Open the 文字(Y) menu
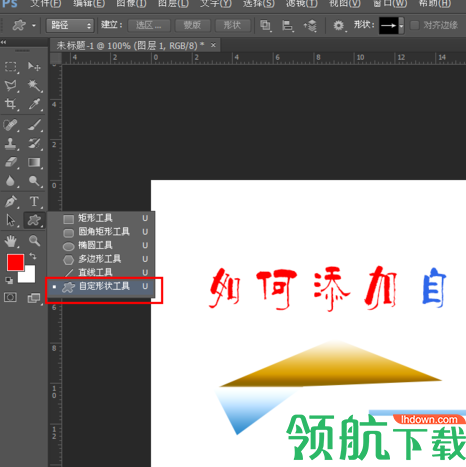The height and width of the screenshot is (467, 466). click(215, 3)
